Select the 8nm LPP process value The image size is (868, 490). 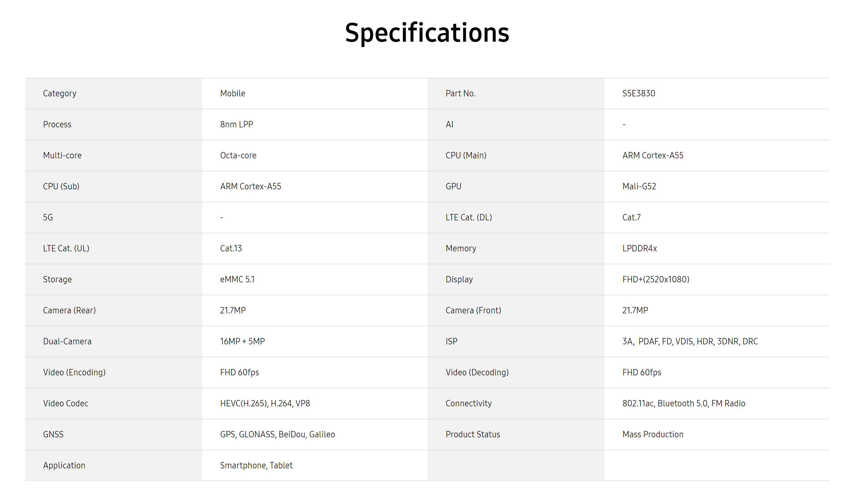click(237, 124)
